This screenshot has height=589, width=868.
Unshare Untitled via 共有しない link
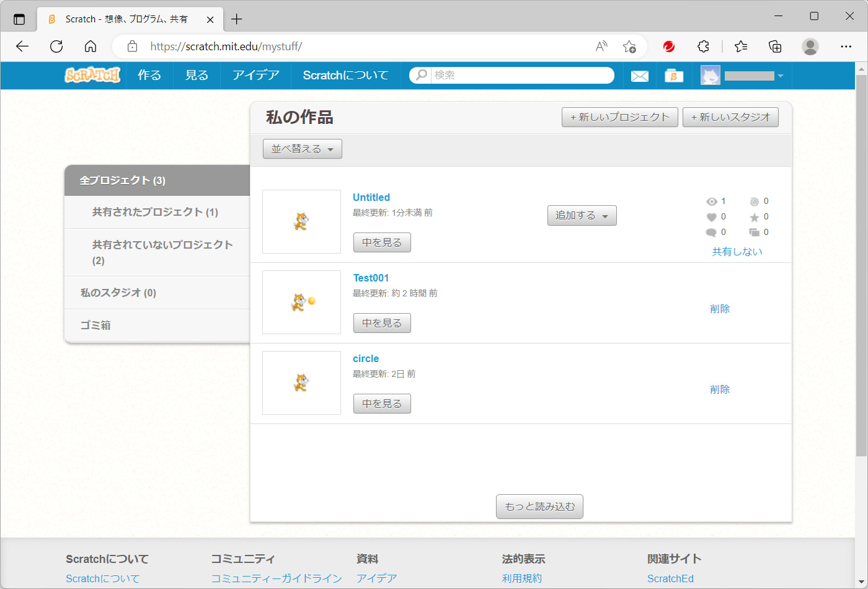click(737, 251)
